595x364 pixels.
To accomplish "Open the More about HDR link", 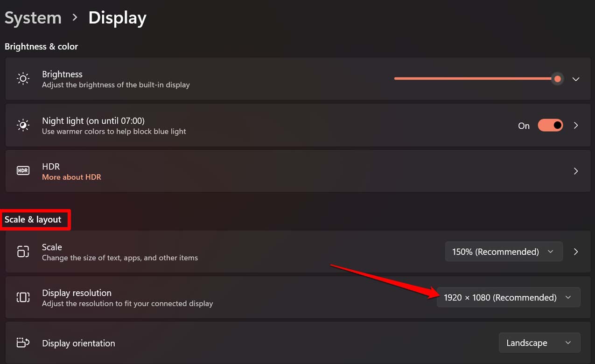I will click(x=71, y=177).
